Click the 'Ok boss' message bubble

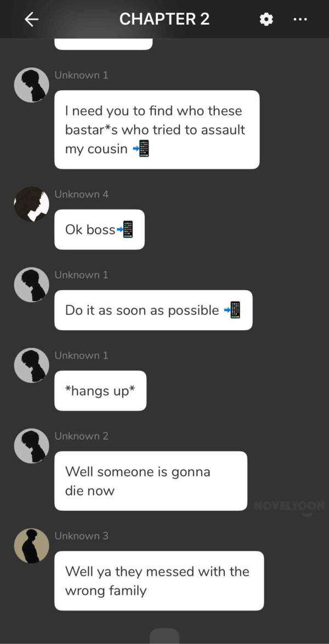(100, 229)
